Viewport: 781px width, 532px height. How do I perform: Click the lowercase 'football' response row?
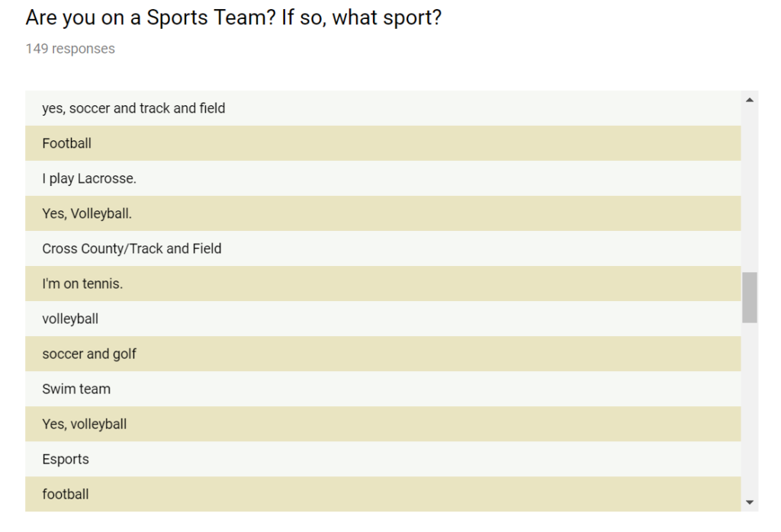click(66, 494)
